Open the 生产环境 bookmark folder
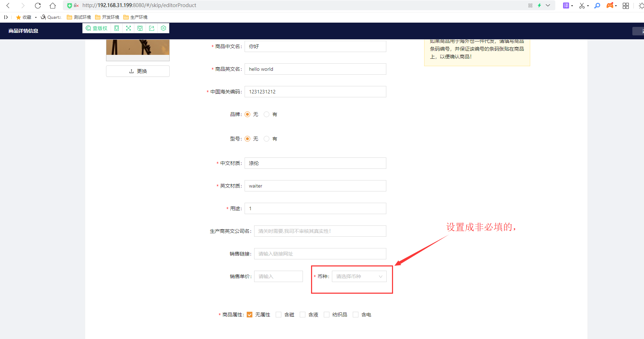 (x=135, y=17)
